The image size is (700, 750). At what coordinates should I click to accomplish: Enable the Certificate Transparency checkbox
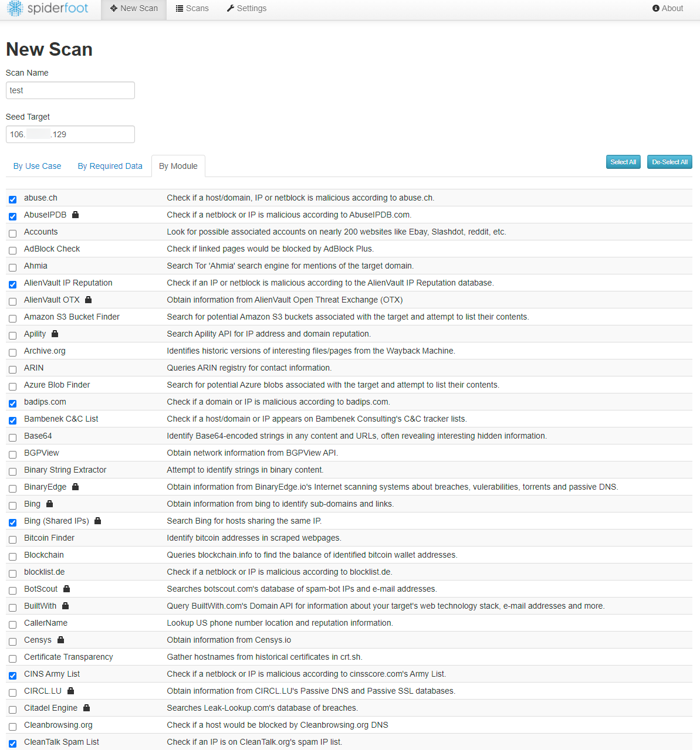pos(12,659)
